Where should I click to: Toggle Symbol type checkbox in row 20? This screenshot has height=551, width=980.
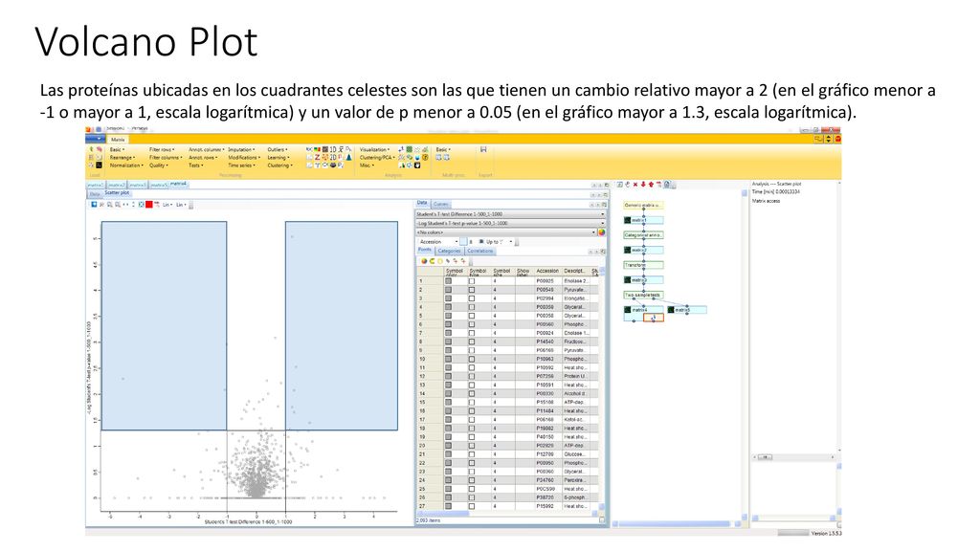(472, 446)
